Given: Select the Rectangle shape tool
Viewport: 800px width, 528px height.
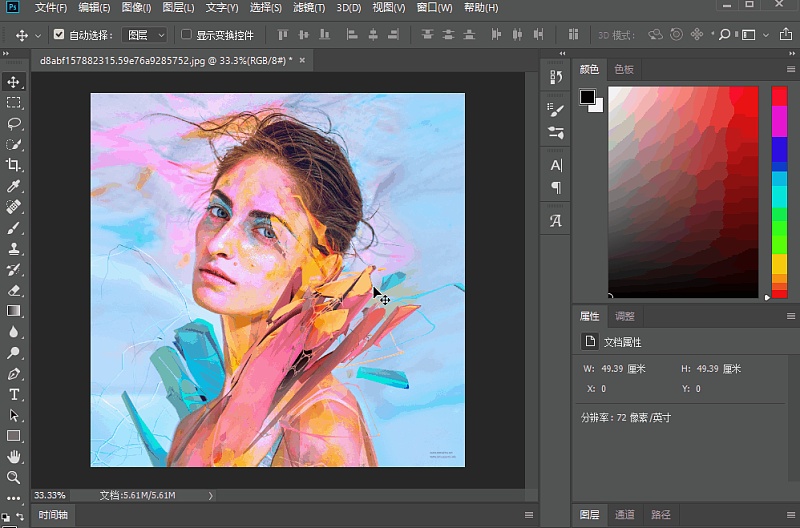Looking at the screenshot, I should coord(14,436).
